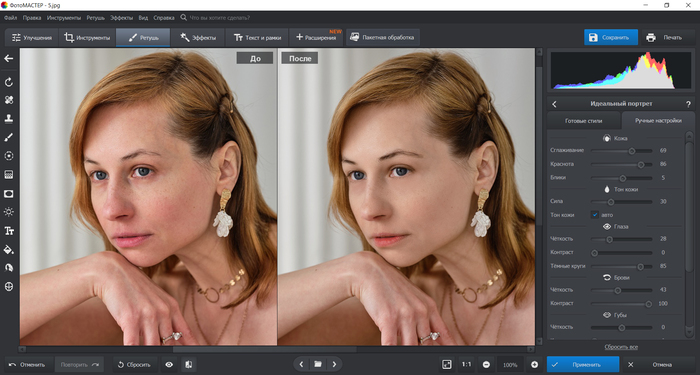Open Пакетная обработка
The height and width of the screenshot is (375, 700).
coord(383,38)
